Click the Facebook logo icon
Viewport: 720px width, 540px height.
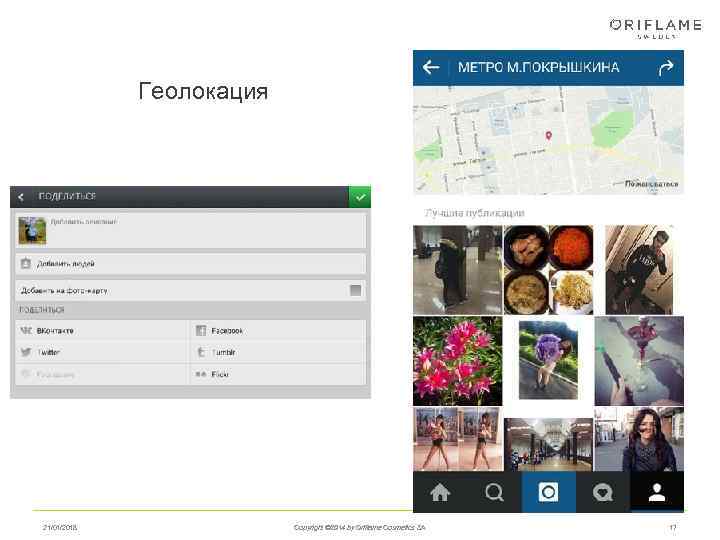201,331
